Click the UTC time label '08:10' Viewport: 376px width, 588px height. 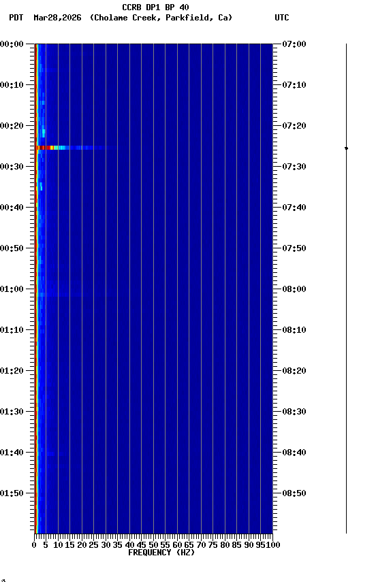pyautogui.click(x=294, y=330)
